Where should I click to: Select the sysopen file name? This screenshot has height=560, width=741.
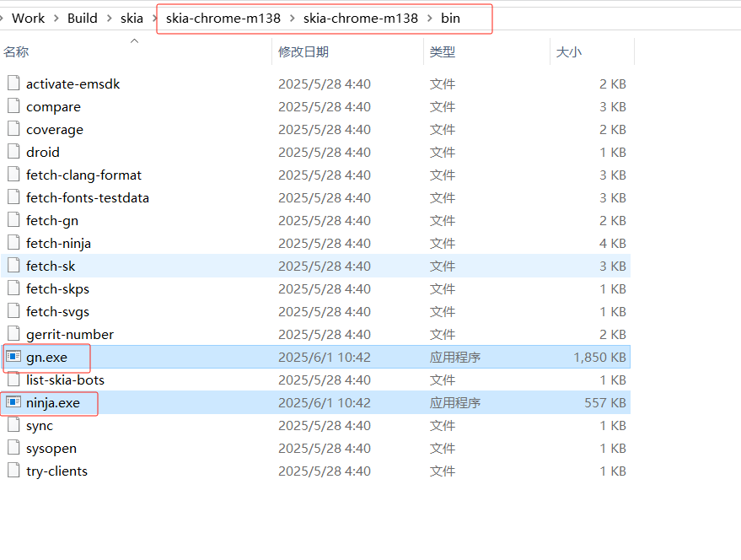click(x=51, y=449)
